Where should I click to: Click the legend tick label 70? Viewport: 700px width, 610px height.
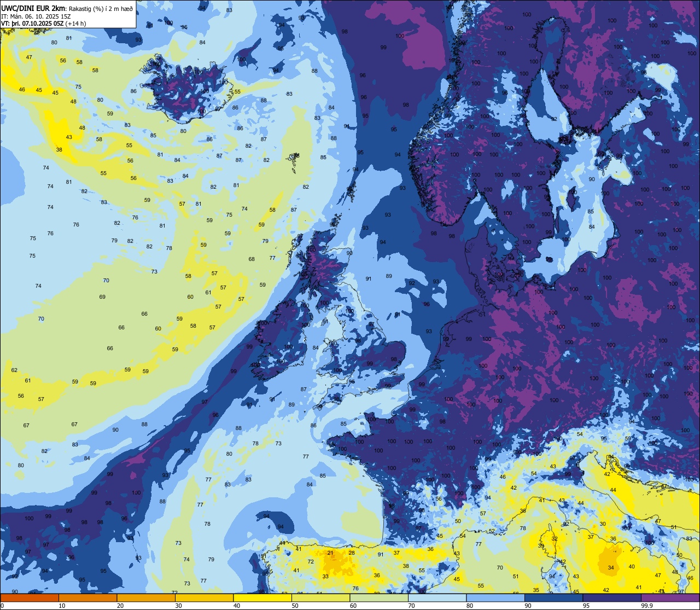tap(411, 606)
